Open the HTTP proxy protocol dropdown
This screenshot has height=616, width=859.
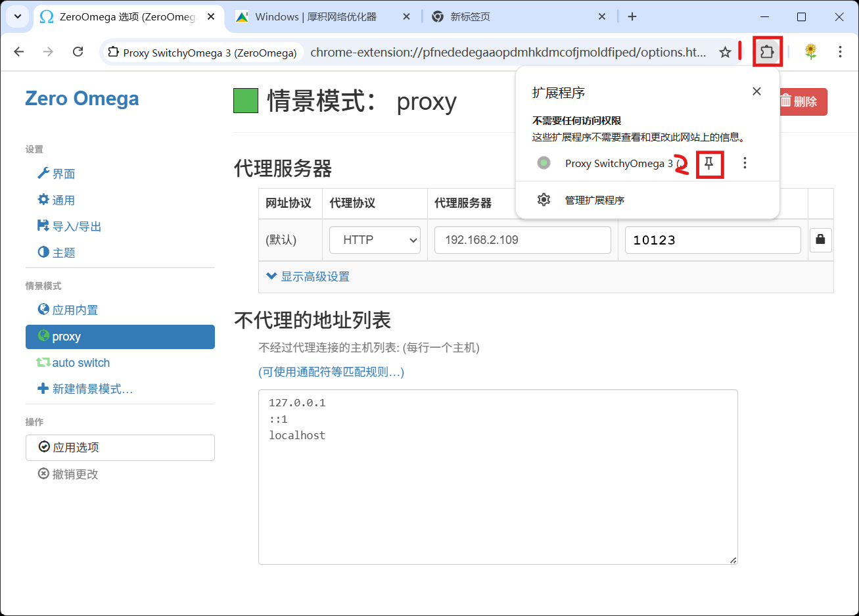375,240
